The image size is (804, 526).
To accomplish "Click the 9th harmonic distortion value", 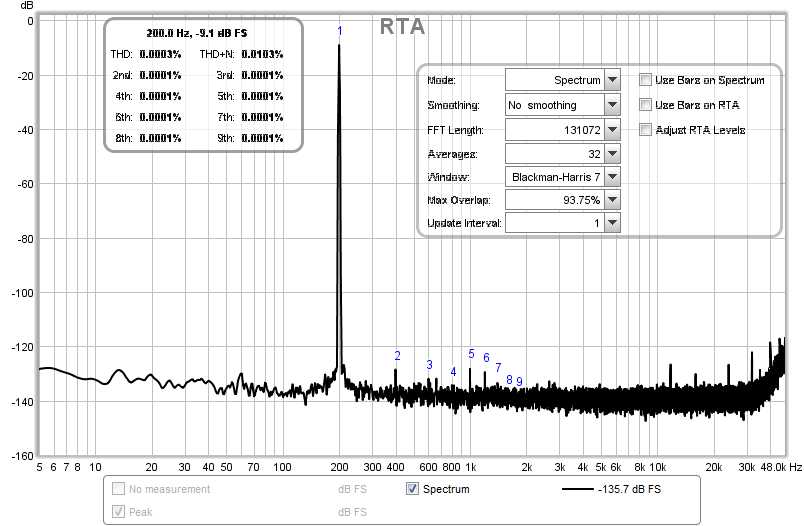I will 263,138.
